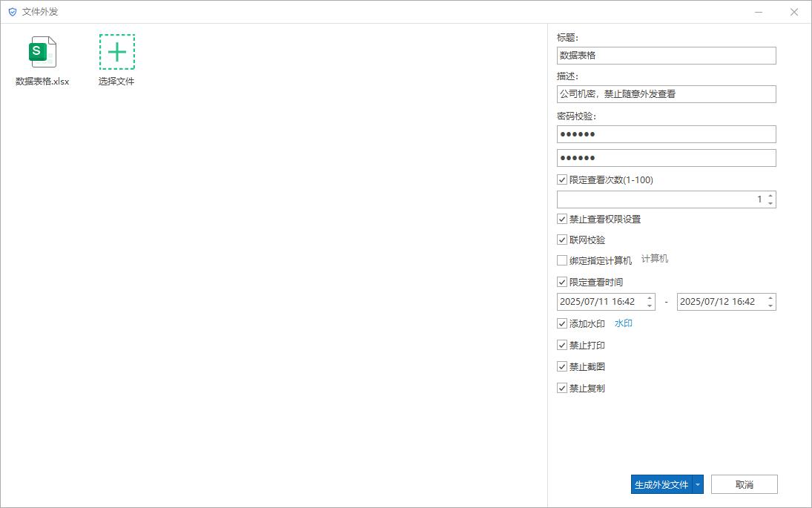Screen dimensions: 812x508
Task: Select the 描述 description text field
Action: pyautogui.click(x=665, y=93)
